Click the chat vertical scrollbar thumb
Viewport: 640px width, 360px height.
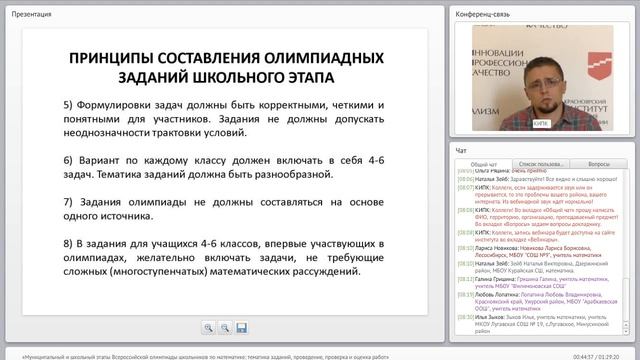point(626,300)
